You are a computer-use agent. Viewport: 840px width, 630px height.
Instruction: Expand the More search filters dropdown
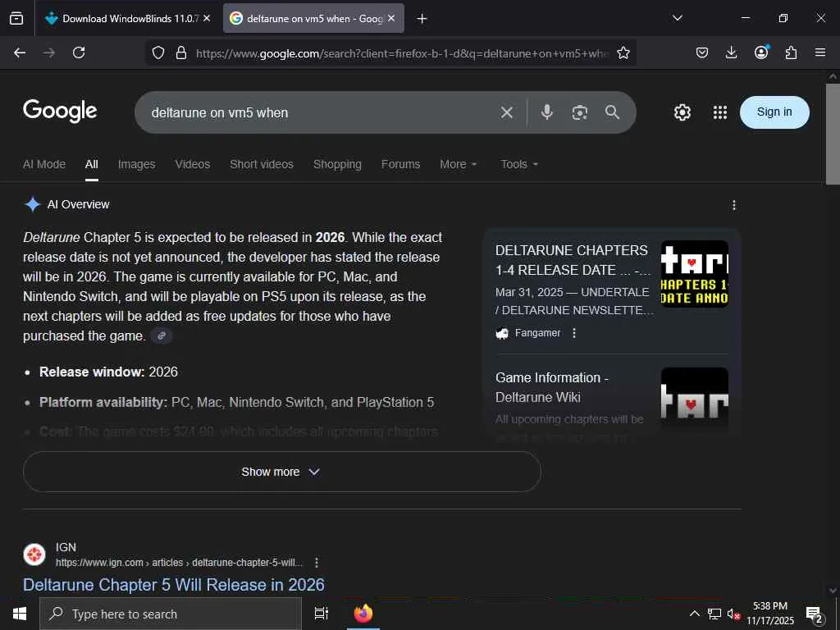[458, 164]
